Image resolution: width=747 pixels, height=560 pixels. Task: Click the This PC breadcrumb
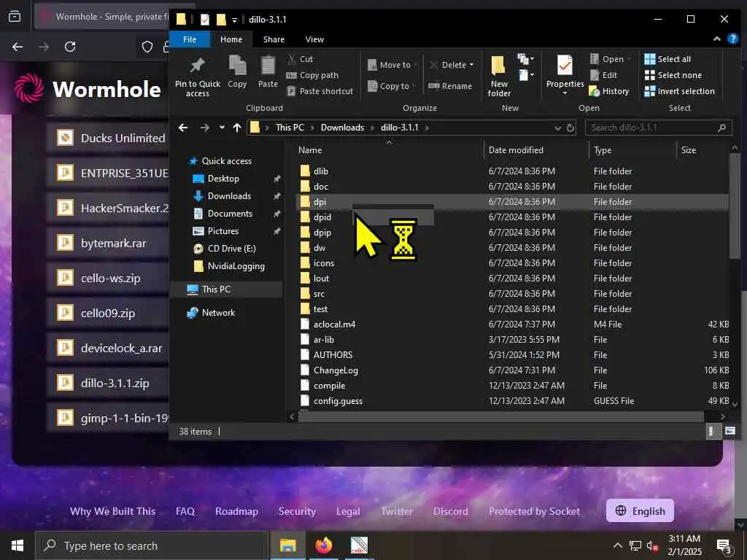point(289,128)
